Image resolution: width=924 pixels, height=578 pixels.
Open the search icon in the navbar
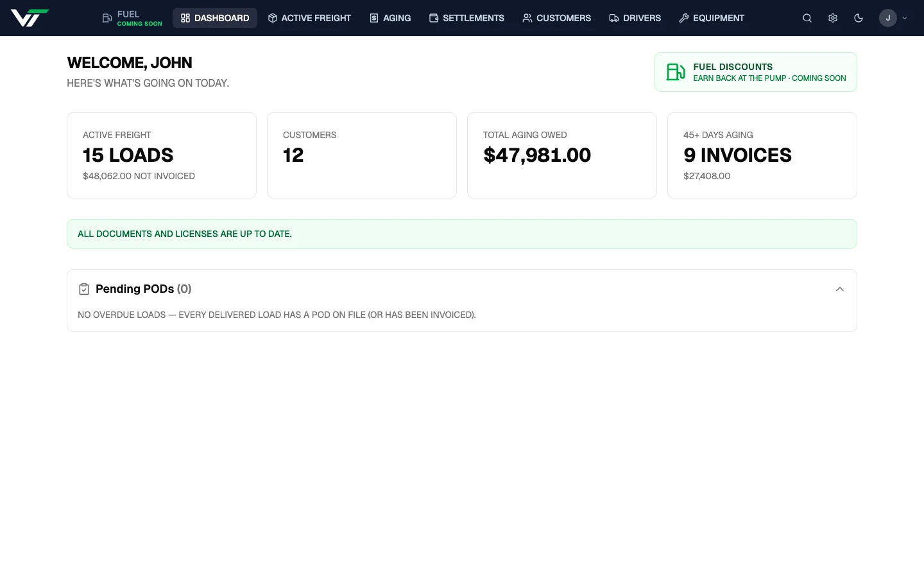pos(807,18)
